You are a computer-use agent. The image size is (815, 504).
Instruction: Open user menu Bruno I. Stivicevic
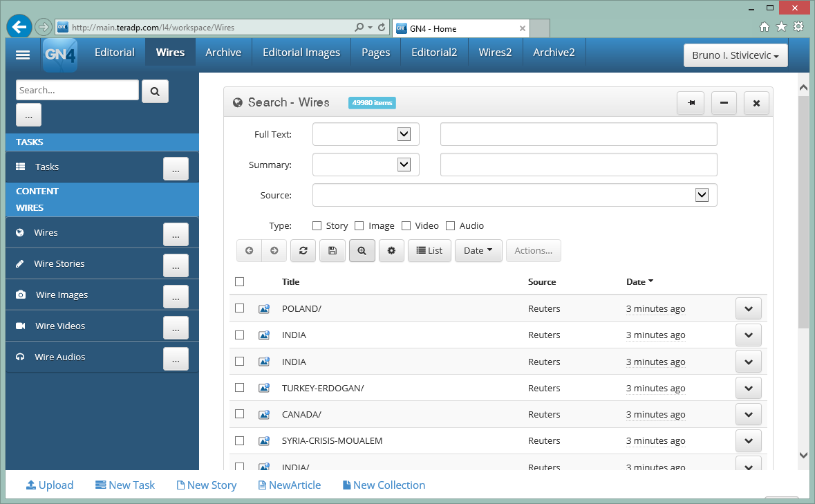[x=736, y=55]
